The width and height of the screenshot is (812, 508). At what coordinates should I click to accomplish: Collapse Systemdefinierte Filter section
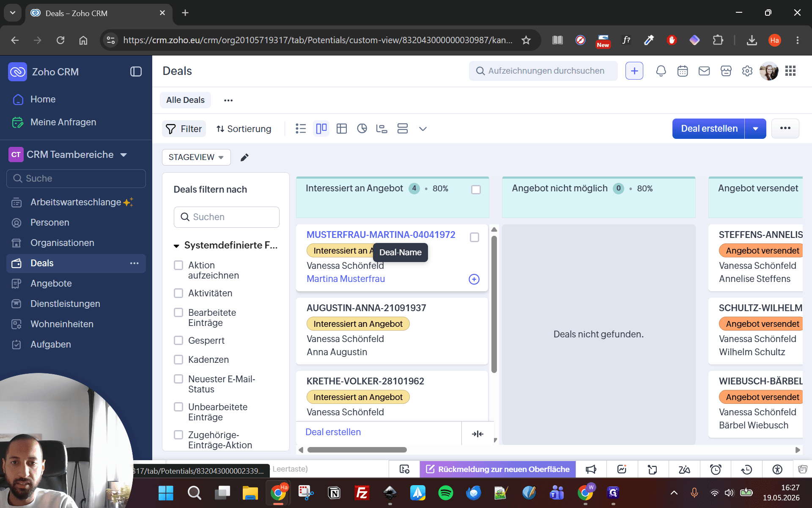pos(176,246)
